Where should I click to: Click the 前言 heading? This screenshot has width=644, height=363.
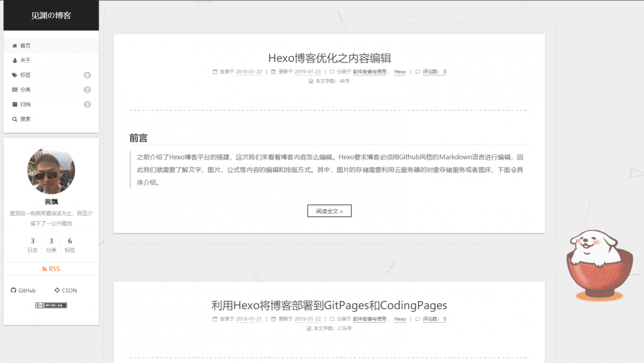138,138
